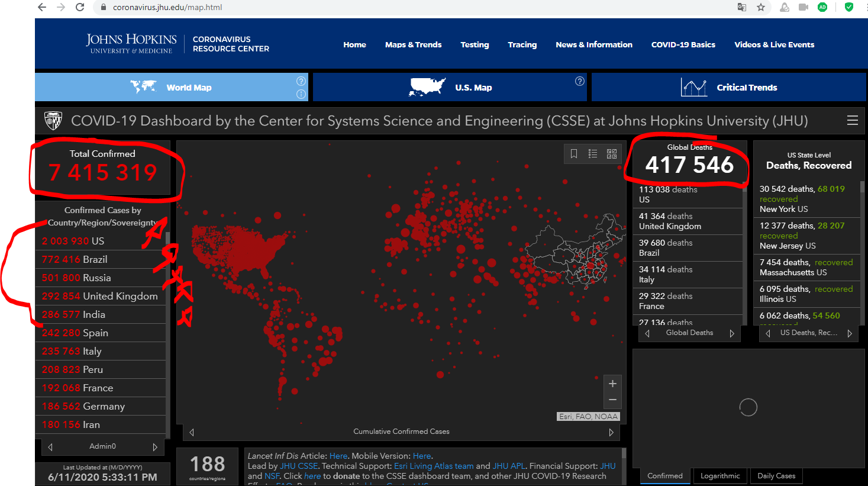The width and height of the screenshot is (868, 486).
Task: Click the USA silhouette icon on U.S. Map tab
Action: tap(427, 87)
